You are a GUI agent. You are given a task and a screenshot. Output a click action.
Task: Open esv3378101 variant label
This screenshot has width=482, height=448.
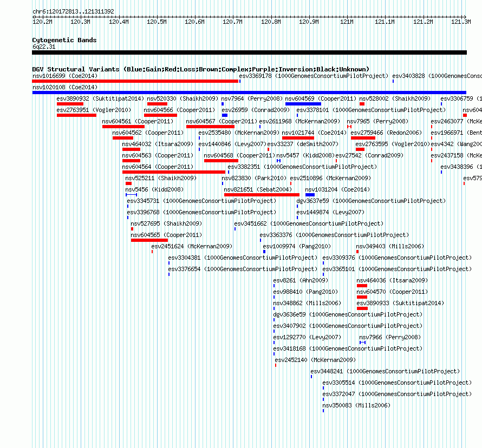371,110
